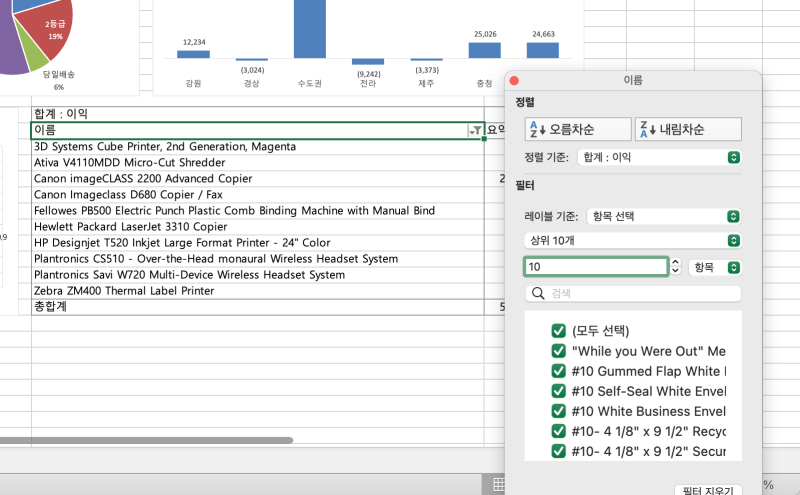Sort descending with the 내림차순 button
This screenshot has width=800, height=495.
(x=688, y=129)
